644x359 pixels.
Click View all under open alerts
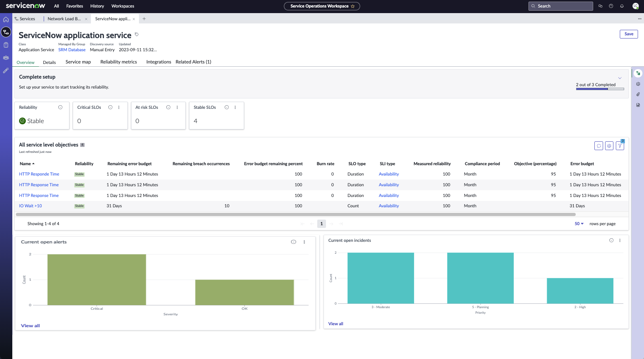point(30,326)
